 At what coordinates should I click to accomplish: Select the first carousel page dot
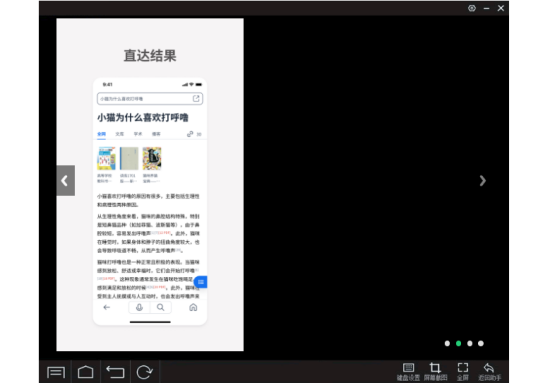coord(447,343)
